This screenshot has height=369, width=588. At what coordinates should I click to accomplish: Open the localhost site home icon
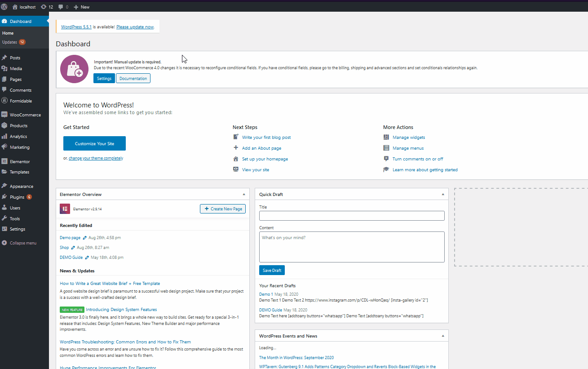pyautogui.click(x=15, y=7)
